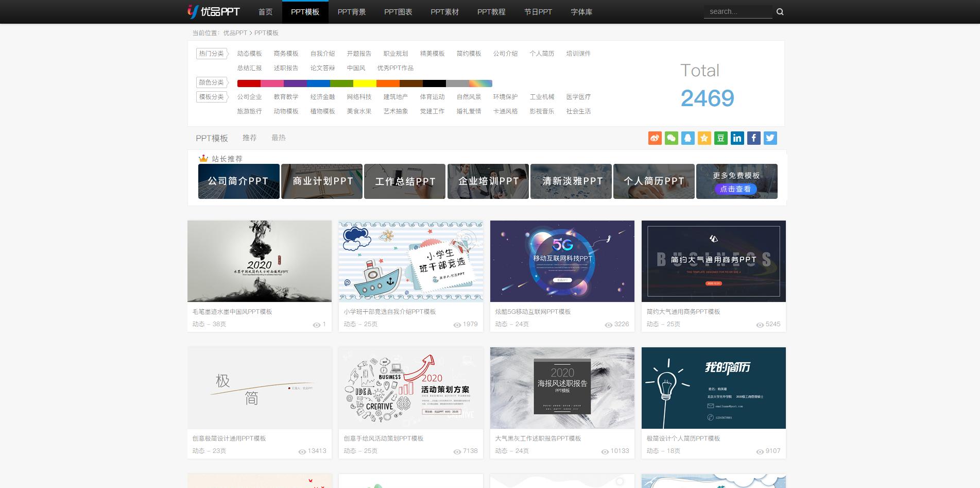
Task: Open the 商务模板 category link
Action: [x=286, y=54]
